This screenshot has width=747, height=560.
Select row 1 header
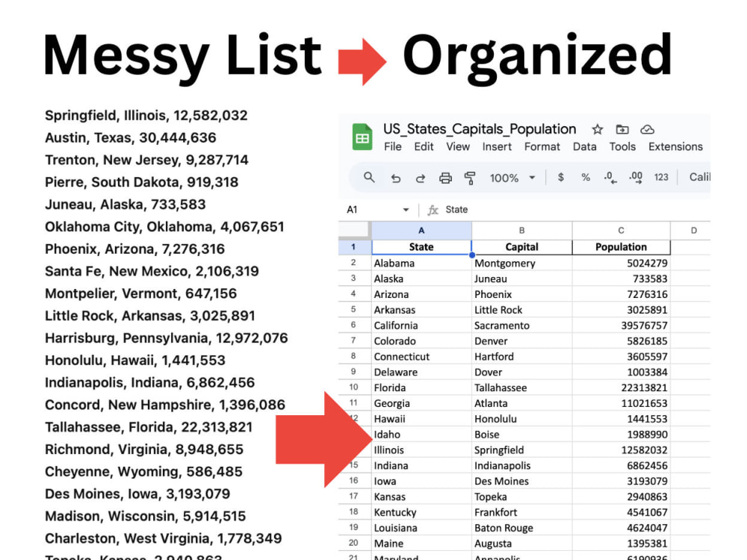coord(355,246)
